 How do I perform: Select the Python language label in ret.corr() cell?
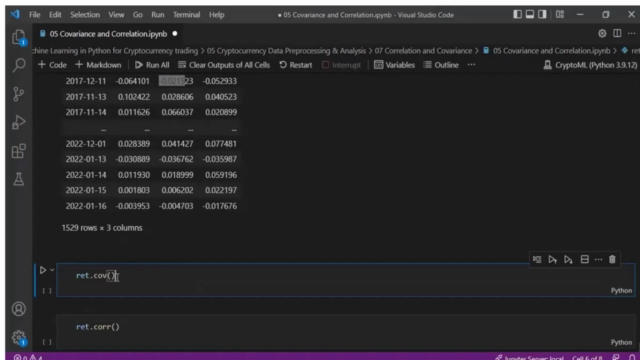[x=621, y=342]
